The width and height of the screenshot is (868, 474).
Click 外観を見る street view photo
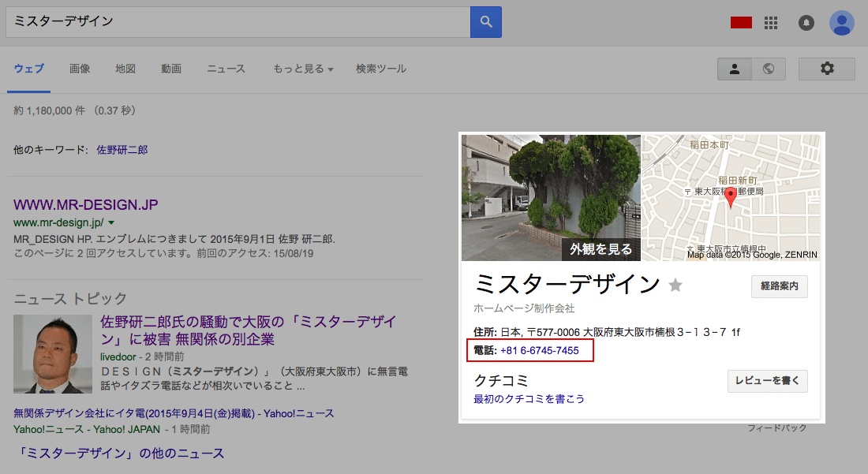tap(551, 197)
